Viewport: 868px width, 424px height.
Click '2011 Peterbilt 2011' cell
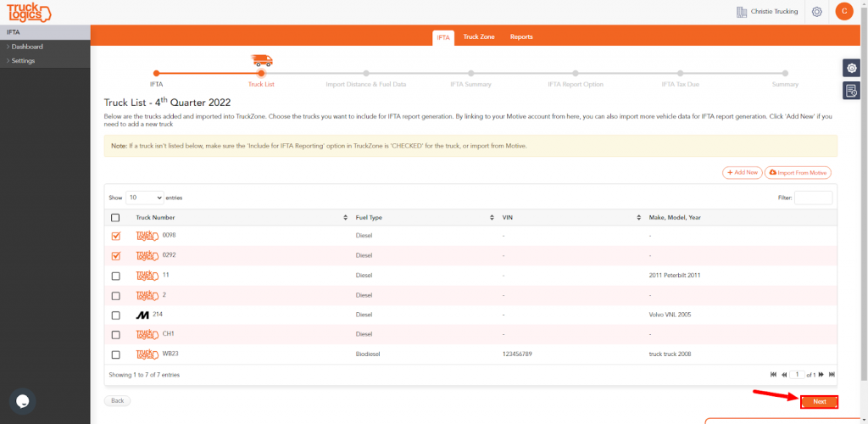click(x=674, y=275)
